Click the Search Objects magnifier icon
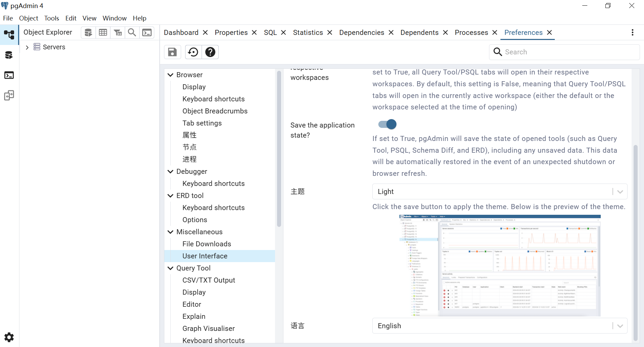The width and height of the screenshot is (644, 347). (132, 33)
